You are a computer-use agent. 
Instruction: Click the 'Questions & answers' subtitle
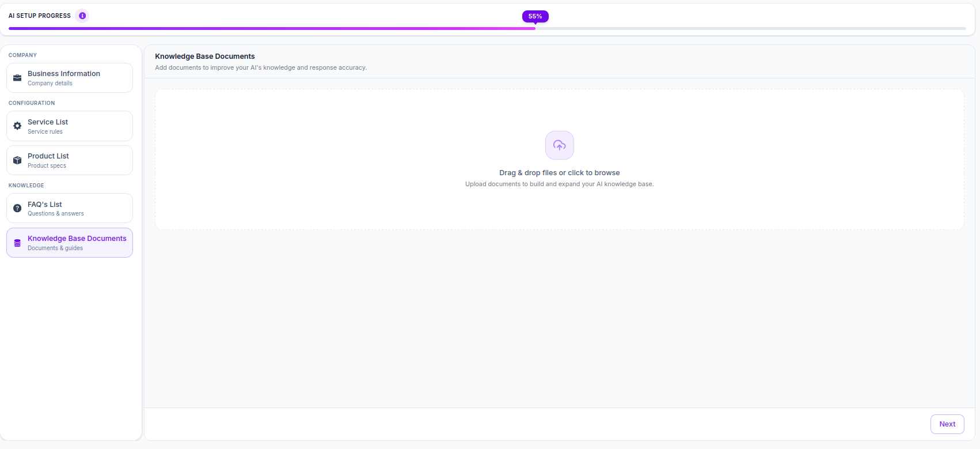[56, 214]
